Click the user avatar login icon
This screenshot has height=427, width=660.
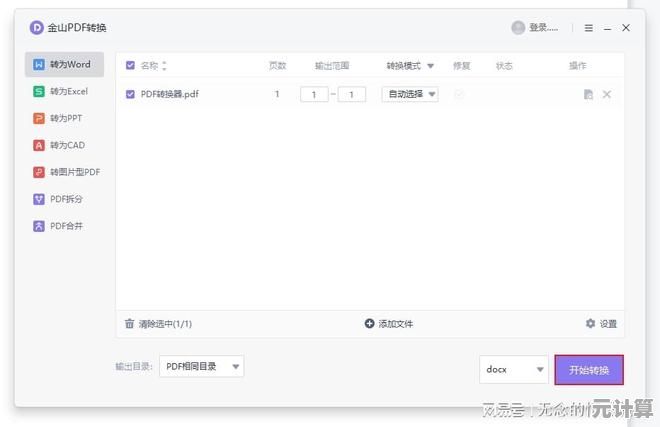click(518, 28)
